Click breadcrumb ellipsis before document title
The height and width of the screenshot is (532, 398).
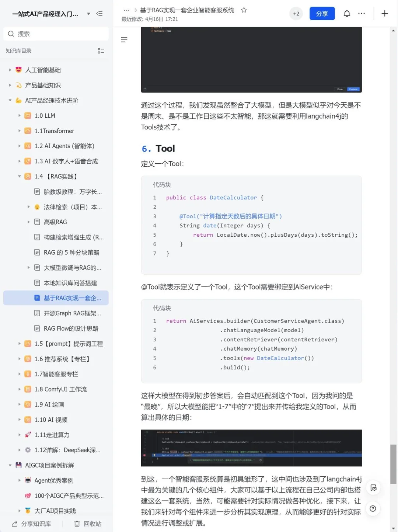126,10
